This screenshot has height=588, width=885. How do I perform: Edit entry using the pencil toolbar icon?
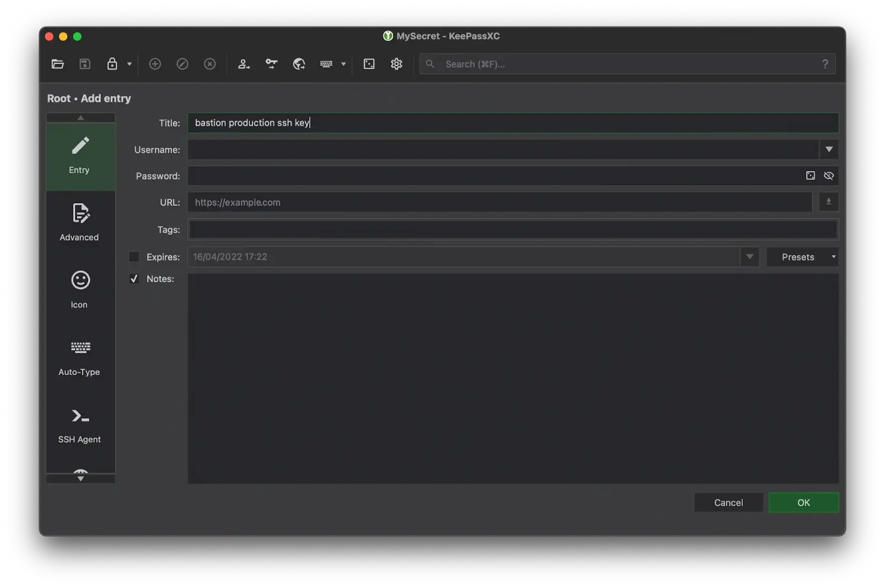point(183,64)
